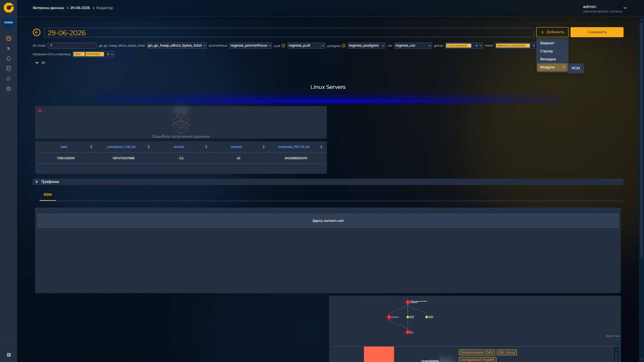Remove the cpu tag
This screenshot has width=644, height=362.
coord(83,54)
